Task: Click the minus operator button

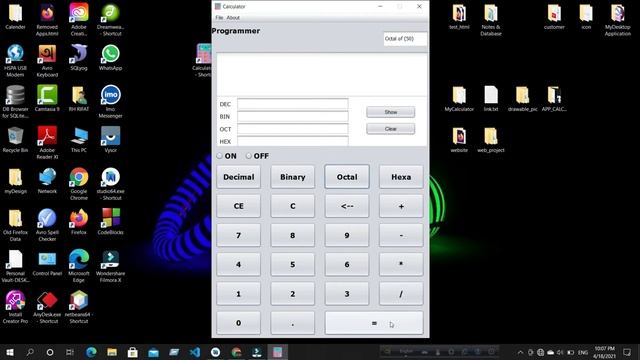Action: coord(401,235)
